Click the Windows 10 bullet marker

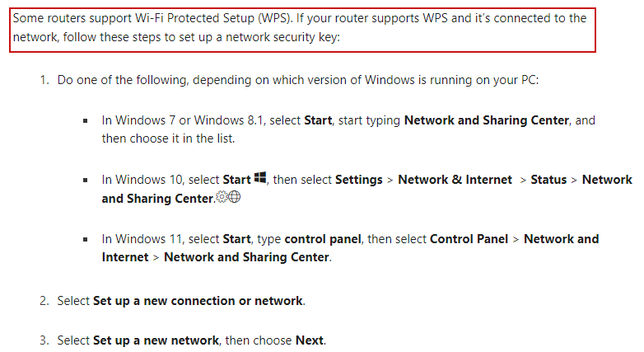(86, 180)
